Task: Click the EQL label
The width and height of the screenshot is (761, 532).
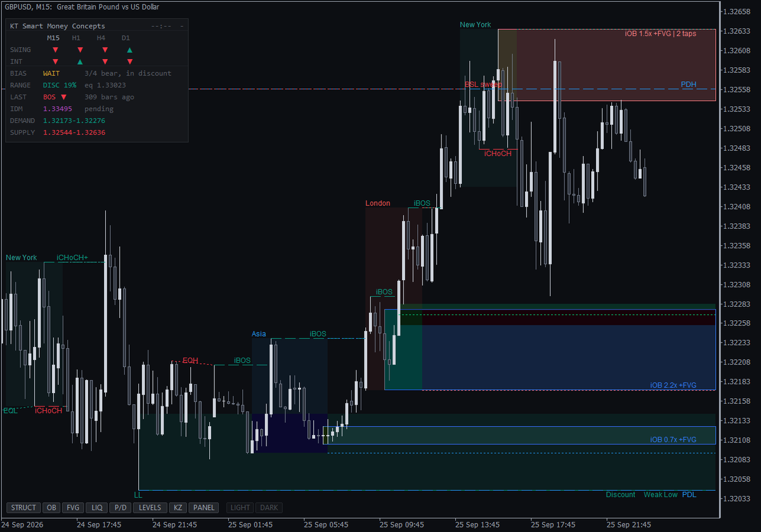Action: [10, 411]
